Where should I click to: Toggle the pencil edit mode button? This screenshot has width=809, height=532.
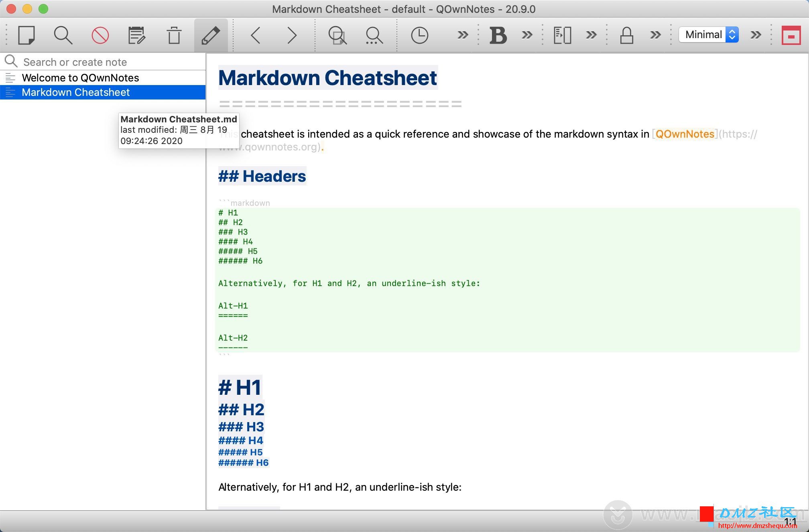(211, 35)
